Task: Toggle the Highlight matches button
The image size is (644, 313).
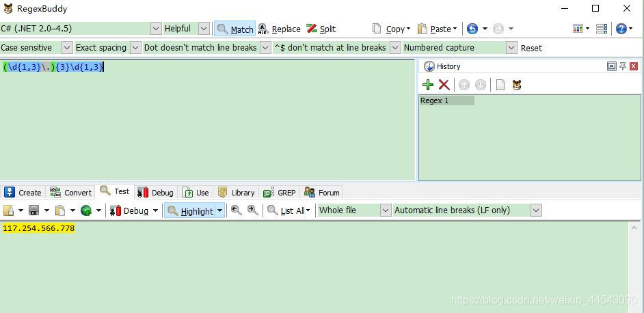Action: 191,210
